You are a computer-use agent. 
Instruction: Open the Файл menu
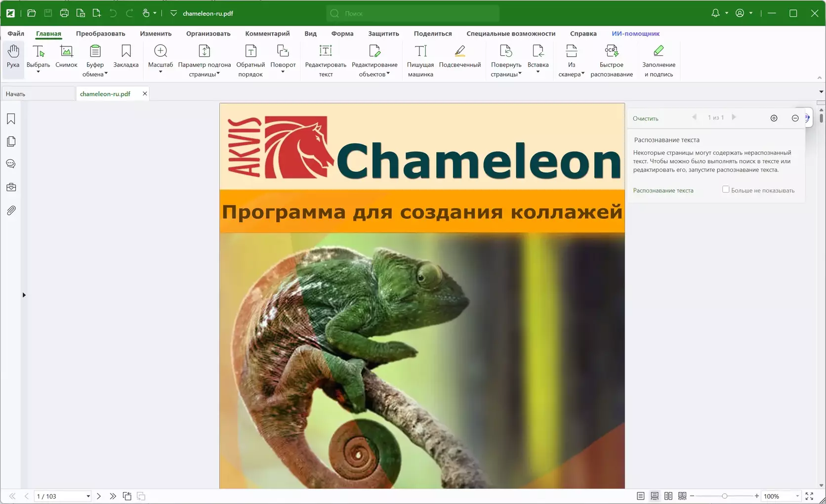coord(16,34)
